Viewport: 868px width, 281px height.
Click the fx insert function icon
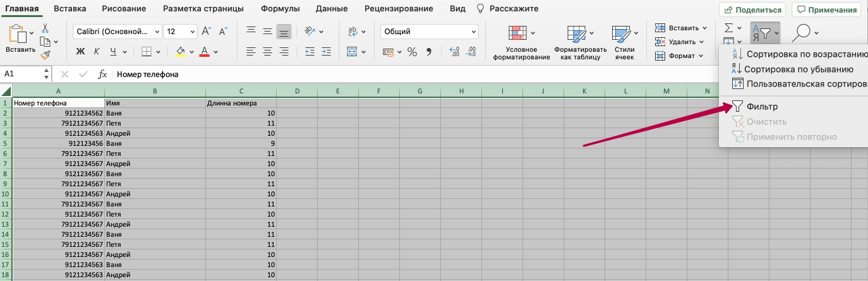pos(102,74)
